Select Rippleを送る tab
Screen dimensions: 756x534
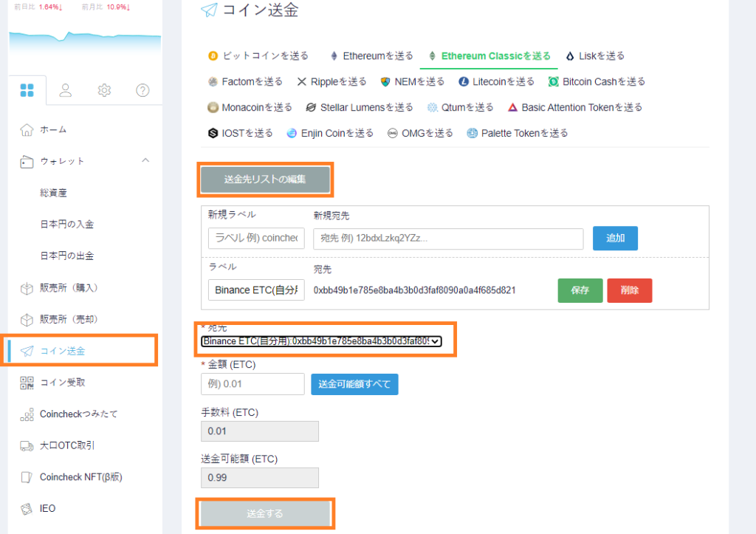331,81
